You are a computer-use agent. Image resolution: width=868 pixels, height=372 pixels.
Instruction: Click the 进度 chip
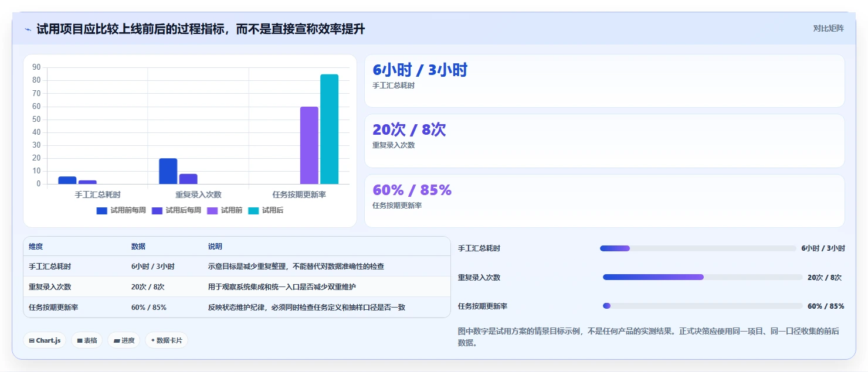(124, 340)
